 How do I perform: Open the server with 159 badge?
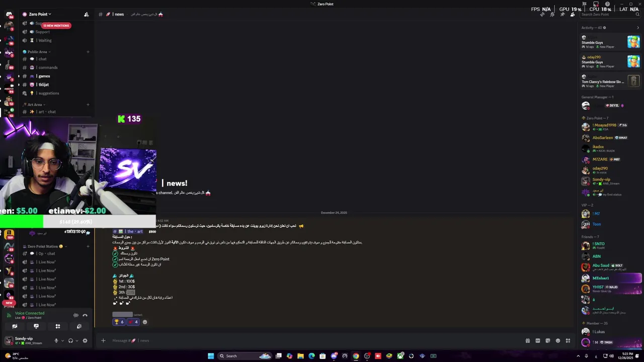(9, 234)
